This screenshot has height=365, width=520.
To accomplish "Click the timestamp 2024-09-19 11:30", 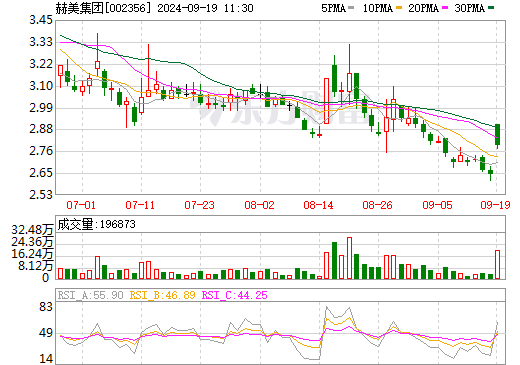I will coord(206,8).
